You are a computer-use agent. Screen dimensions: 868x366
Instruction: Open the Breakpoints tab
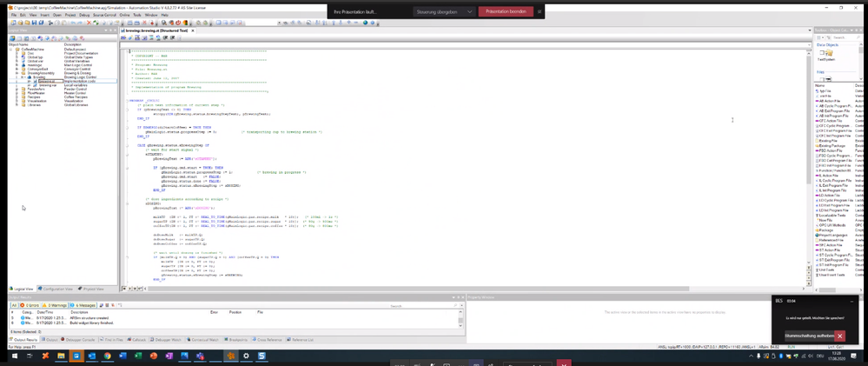click(235, 339)
